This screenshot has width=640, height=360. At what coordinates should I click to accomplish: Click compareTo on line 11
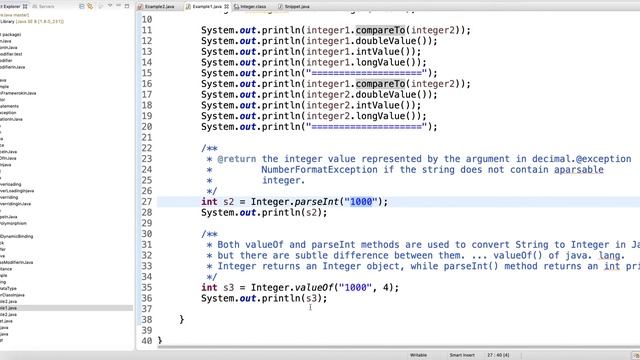click(380, 30)
